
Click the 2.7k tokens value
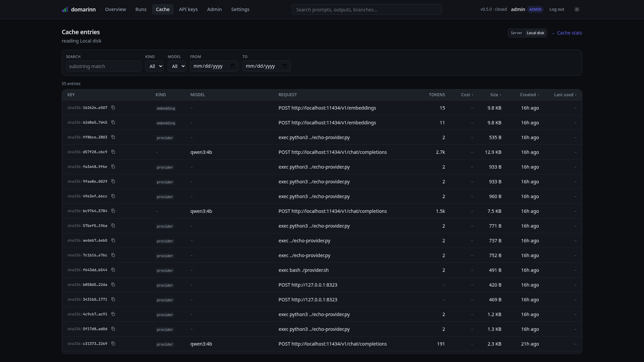[440, 152]
